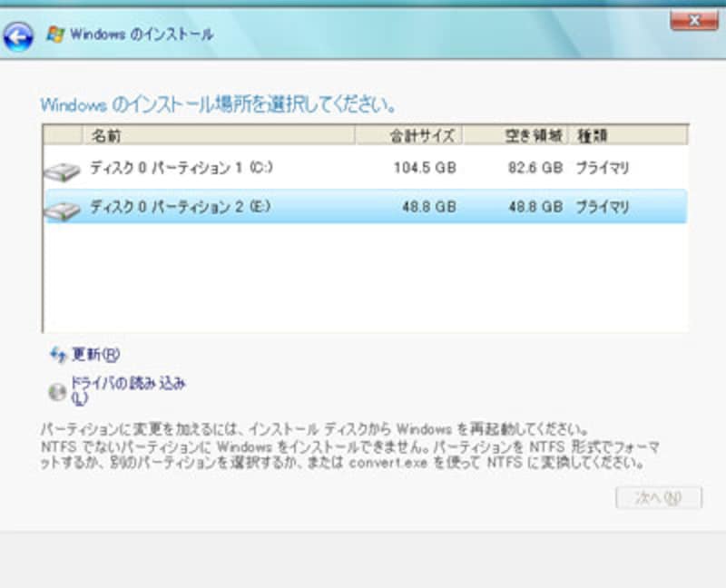Click the プライマリ type cell for partition 2
Image resolution: width=726 pixels, height=588 pixels.
(602, 207)
